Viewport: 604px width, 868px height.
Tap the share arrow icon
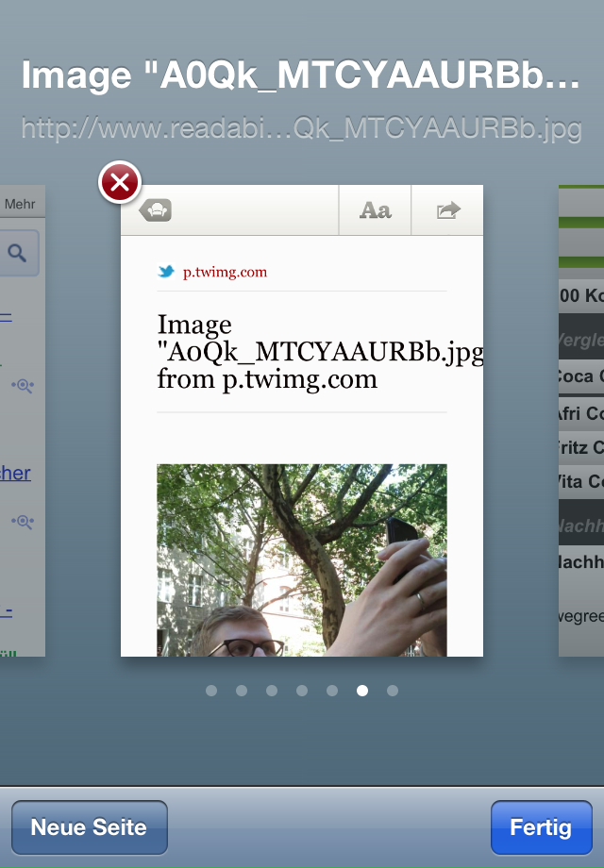pyautogui.click(x=447, y=210)
